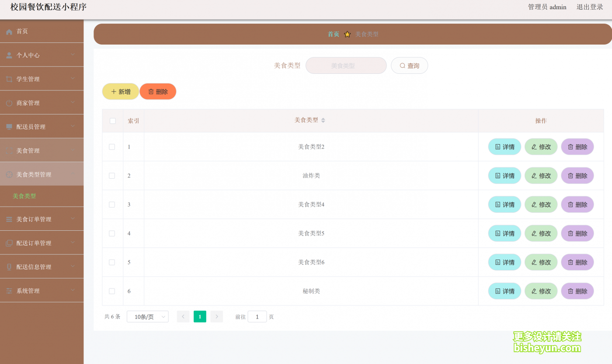Check the box for row 美食类型5
The height and width of the screenshot is (364, 612).
(112, 233)
